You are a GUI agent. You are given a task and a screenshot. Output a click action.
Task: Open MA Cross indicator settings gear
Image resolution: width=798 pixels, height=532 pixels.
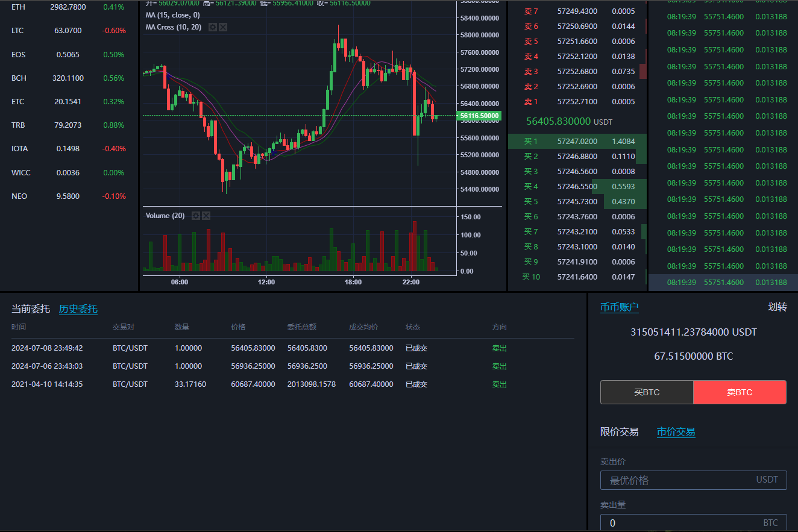212,27
